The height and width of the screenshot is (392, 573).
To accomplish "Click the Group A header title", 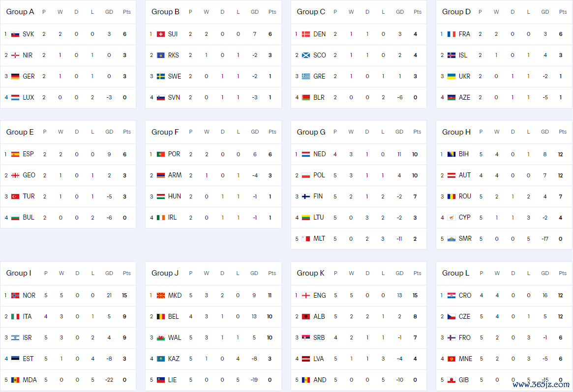I will click(x=20, y=12).
